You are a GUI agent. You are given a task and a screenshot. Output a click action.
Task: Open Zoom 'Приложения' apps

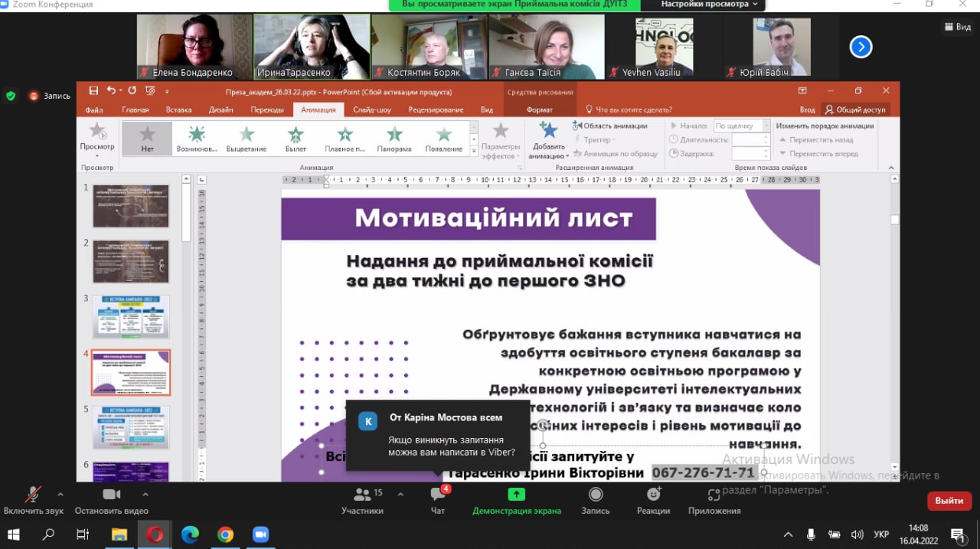[714, 500]
